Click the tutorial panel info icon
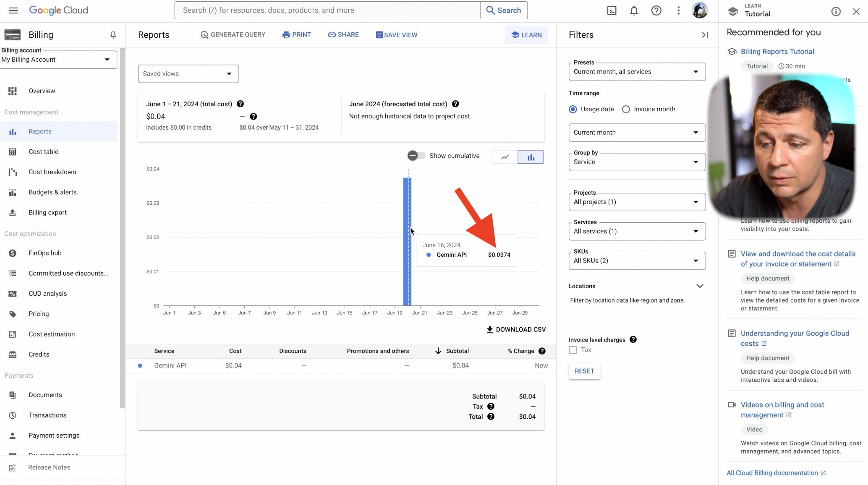This screenshot has height=485, width=868. pos(836,12)
